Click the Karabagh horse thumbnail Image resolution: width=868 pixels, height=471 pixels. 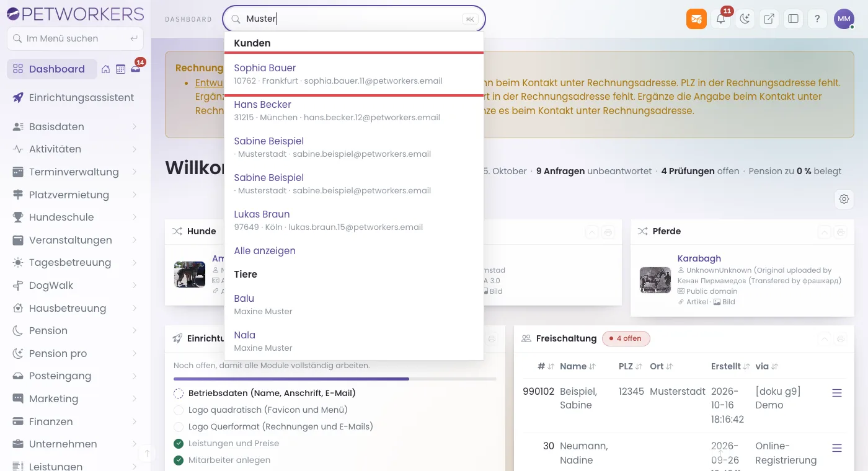click(x=655, y=280)
